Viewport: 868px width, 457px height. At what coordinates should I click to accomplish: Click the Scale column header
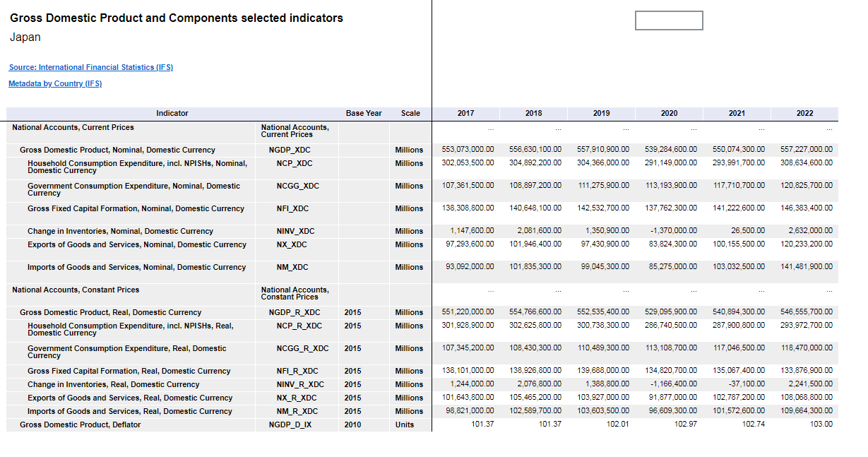coord(410,113)
